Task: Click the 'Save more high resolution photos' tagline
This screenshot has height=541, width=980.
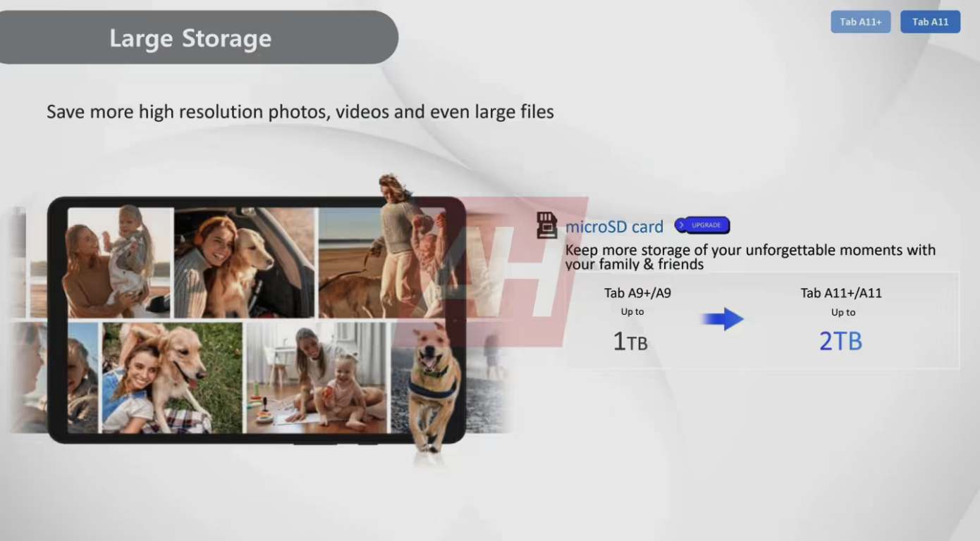Action: (300, 112)
